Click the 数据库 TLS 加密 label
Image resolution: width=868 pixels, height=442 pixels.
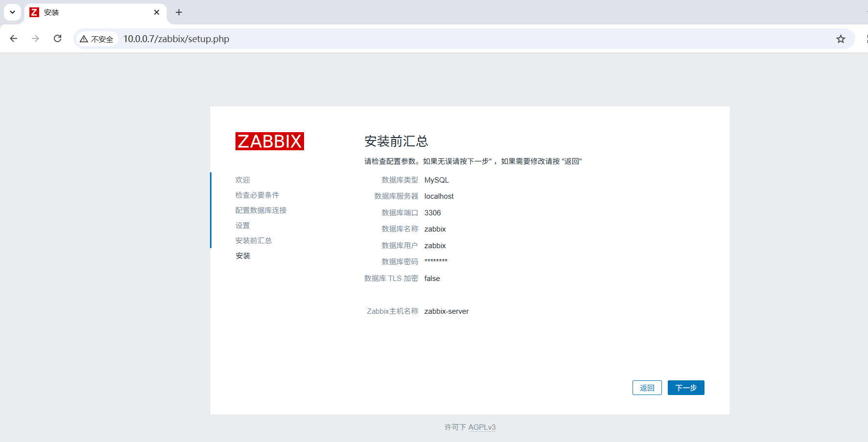point(391,279)
